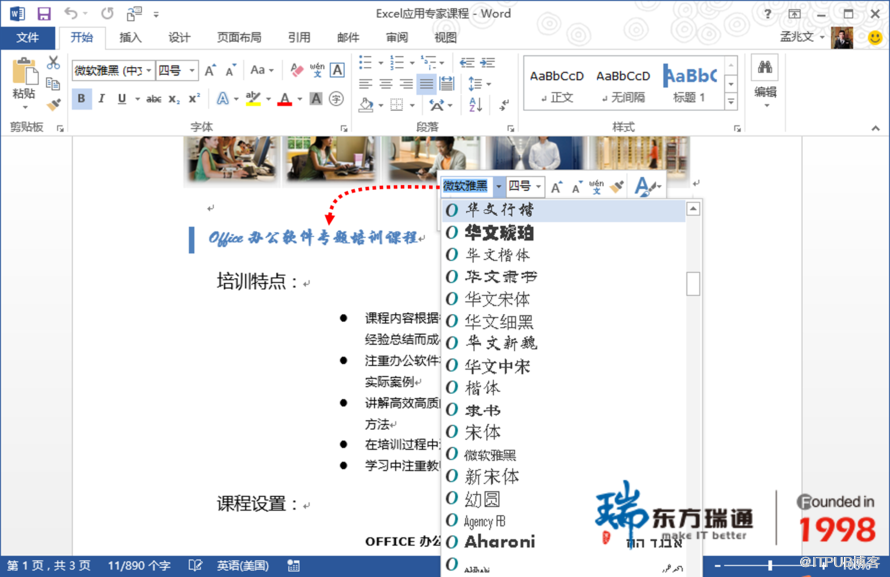This screenshot has width=890, height=577.
Task: Open the 文件 file tab
Action: [28, 37]
